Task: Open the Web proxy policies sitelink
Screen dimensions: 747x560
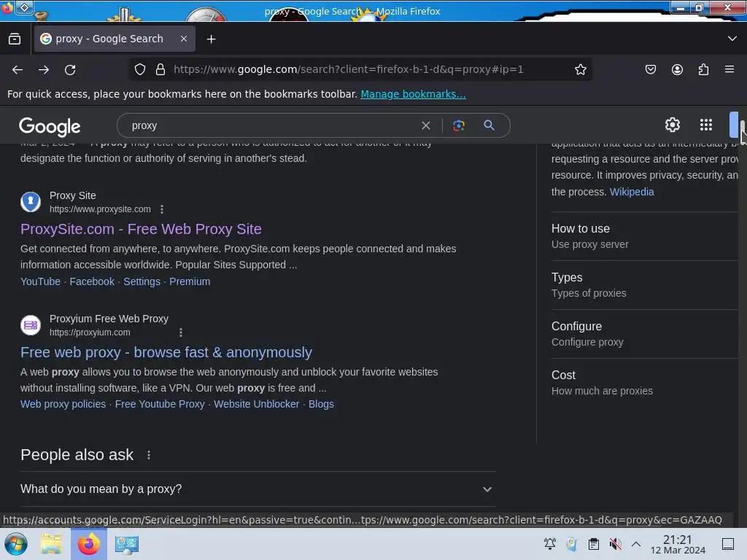Action: 63,404
